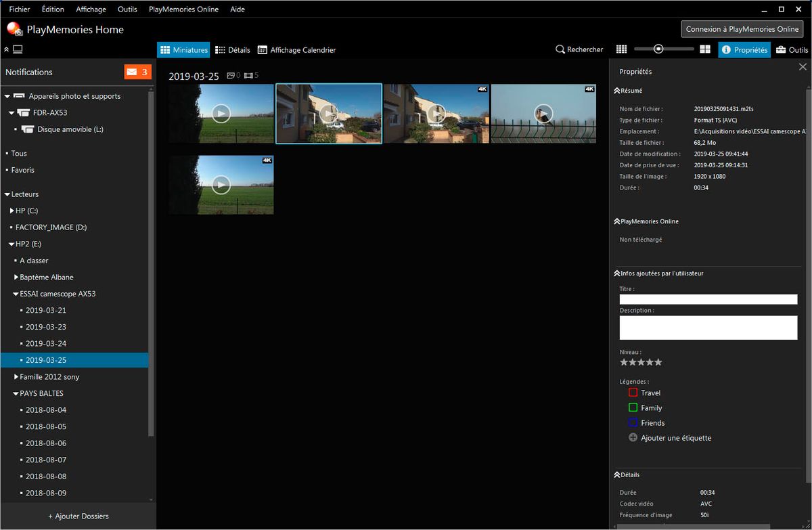
Task: Select FACTORY_IMAGE (D:) drive
Action: pos(51,227)
